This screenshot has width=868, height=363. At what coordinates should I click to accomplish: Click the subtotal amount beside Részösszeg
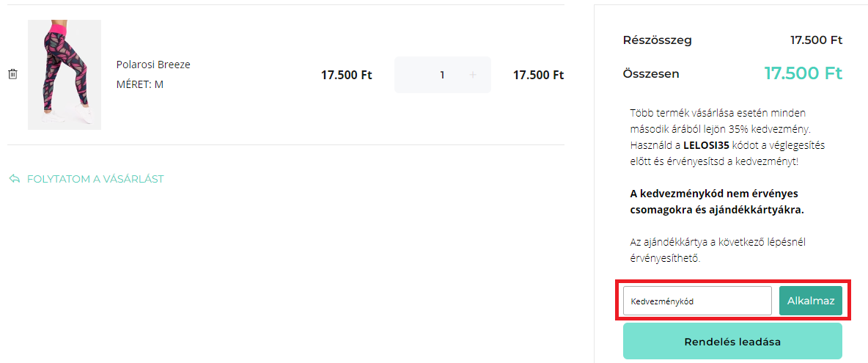[x=816, y=40]
